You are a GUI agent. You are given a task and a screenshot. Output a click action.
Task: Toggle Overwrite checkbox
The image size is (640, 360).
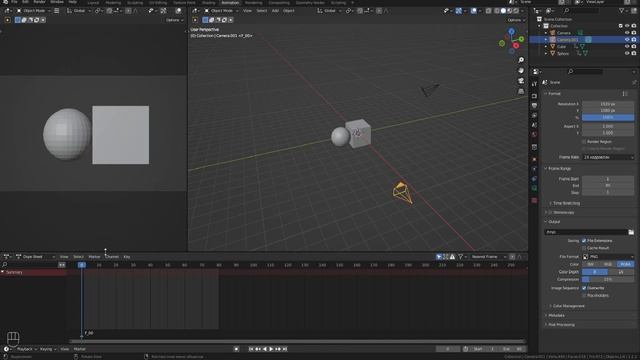[x=584, y=288]
